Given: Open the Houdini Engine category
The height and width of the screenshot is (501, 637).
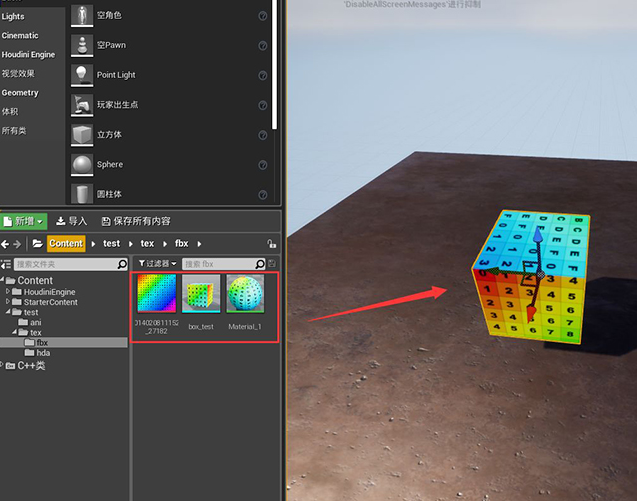Looking at the screenshot, I should pos(28,54).
